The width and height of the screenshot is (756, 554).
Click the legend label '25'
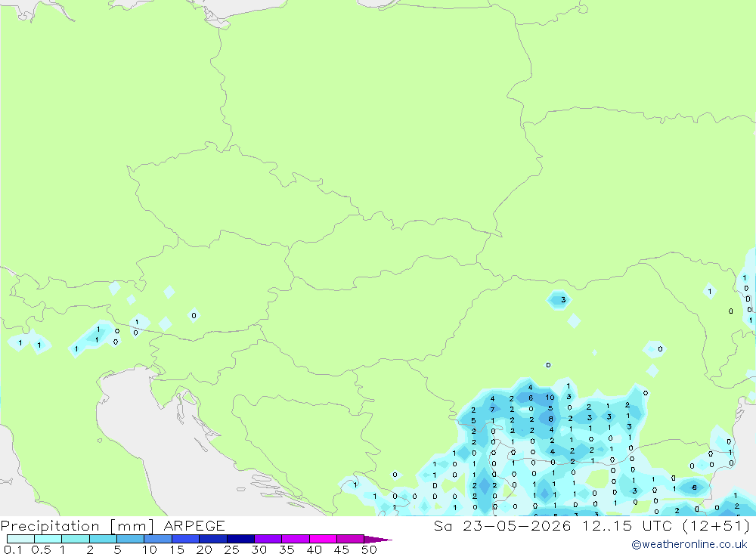[231, 549]
